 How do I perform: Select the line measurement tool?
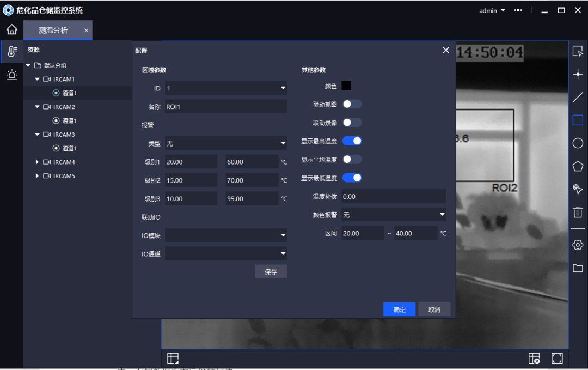[578, 97]
